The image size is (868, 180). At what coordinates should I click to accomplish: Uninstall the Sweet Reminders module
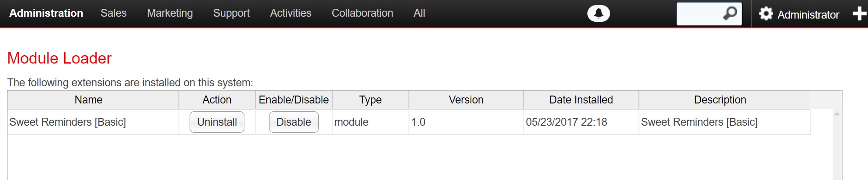[x=217, y=122]
